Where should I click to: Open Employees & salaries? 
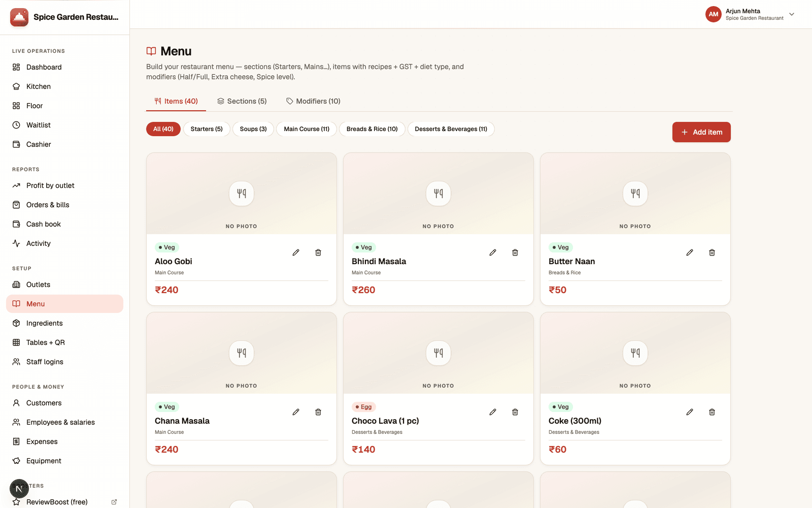tap(64, 422)
